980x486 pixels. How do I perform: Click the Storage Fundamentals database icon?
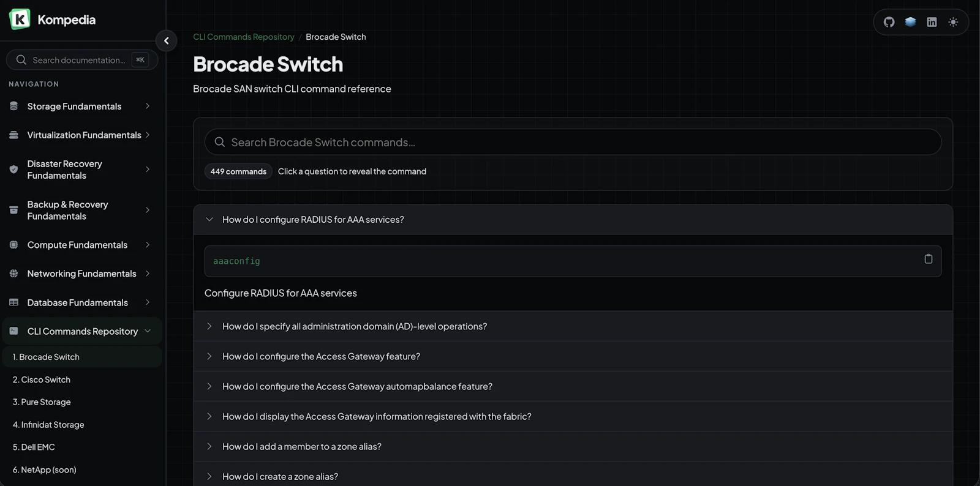(x=13, y=107)
